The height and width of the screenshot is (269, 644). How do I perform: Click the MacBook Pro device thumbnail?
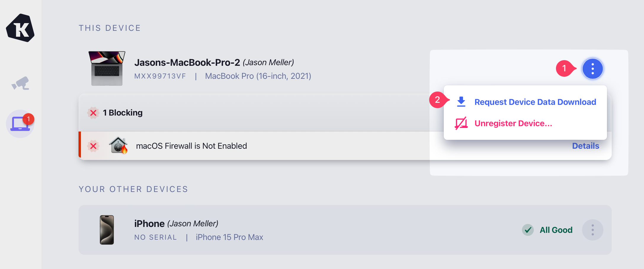[x=107, y=68]
